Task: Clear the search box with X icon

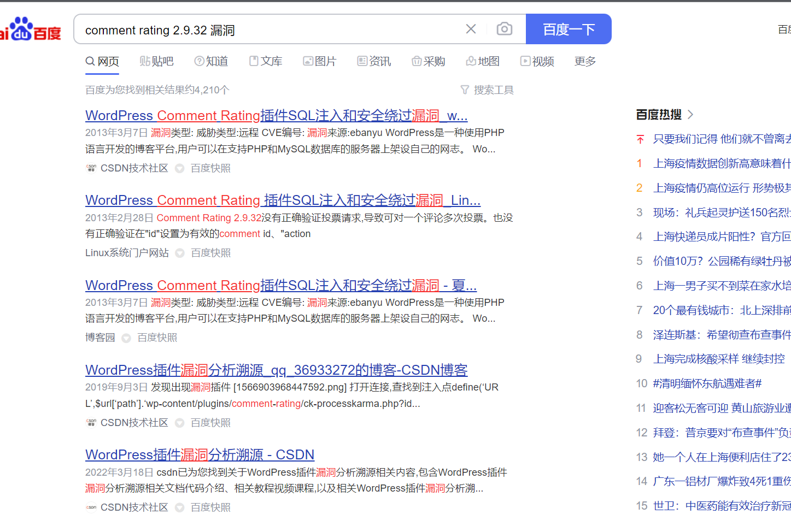Action: 471,29
